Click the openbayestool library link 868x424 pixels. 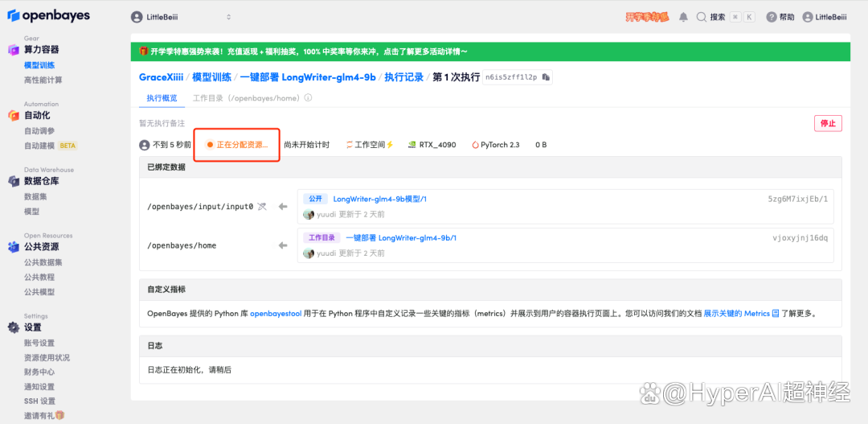pos(276,313)
